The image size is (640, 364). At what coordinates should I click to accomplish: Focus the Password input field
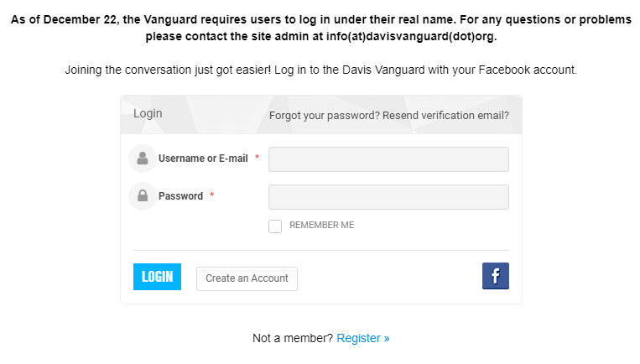pos(388,196)
